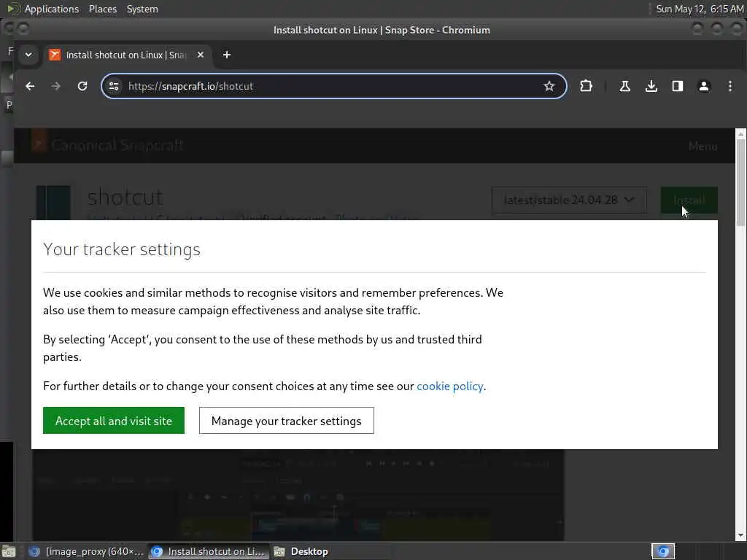747x560 pixels.
Task: Open the Applications menu
Action: 52,9
